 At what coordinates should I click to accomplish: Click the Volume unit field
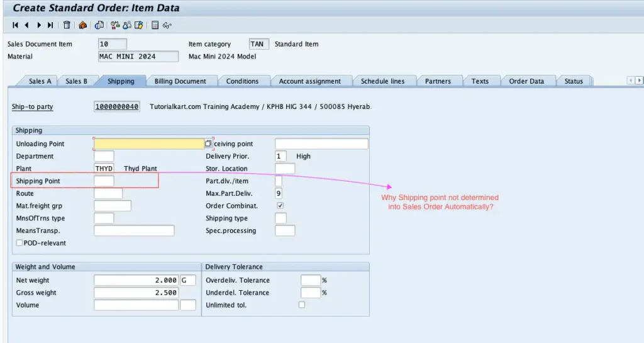[x=188, y=305]
